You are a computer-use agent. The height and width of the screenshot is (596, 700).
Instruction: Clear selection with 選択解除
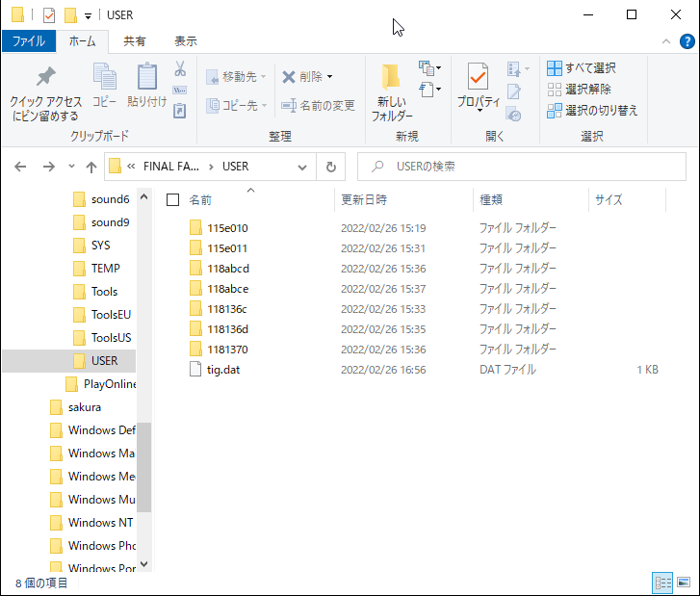coord(579,90)
